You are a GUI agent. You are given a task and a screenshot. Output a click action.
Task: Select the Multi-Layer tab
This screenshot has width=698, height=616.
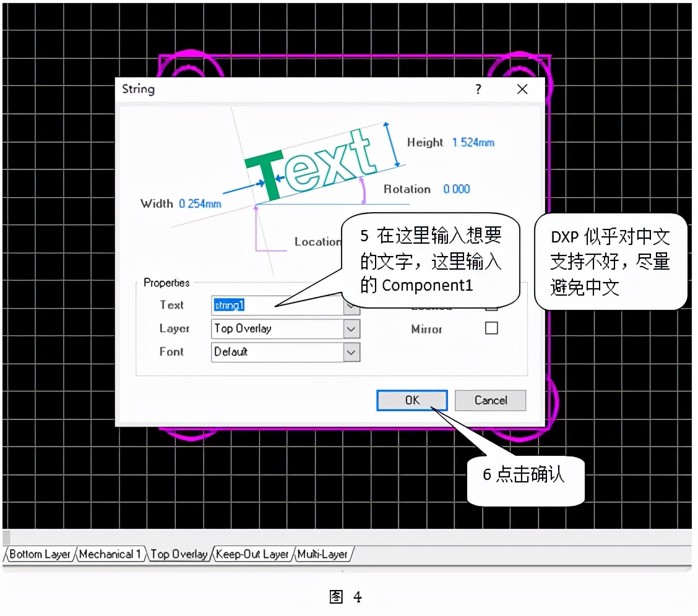322,554
